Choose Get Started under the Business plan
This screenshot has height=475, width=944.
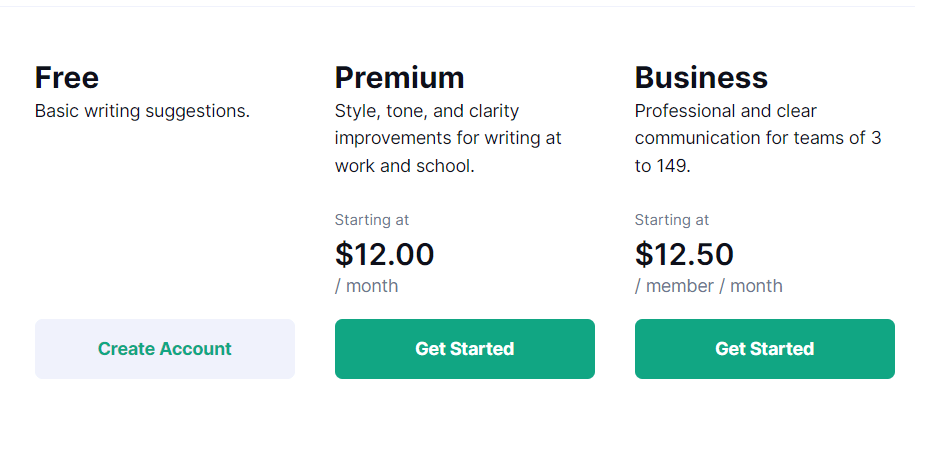[x=765, y=349]
